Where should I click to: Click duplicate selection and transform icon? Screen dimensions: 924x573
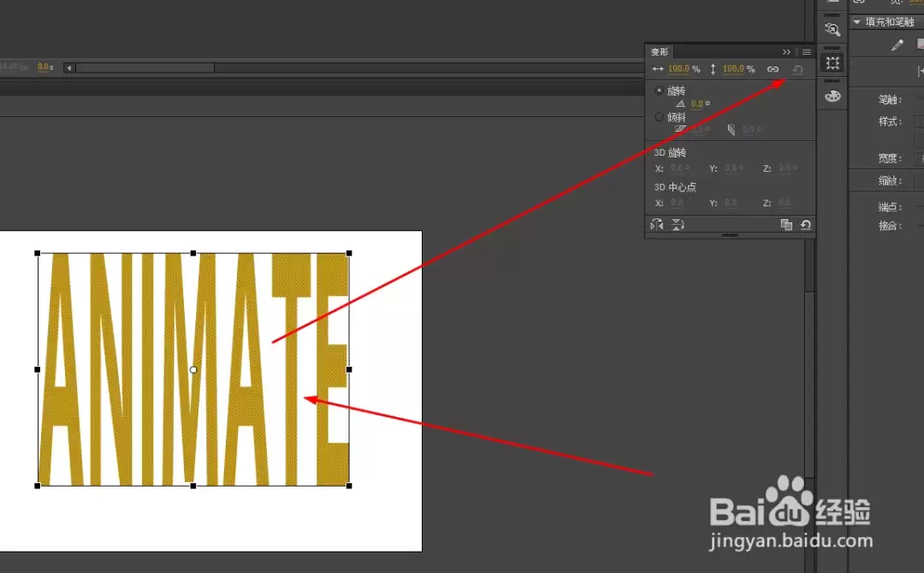point(786,224)
